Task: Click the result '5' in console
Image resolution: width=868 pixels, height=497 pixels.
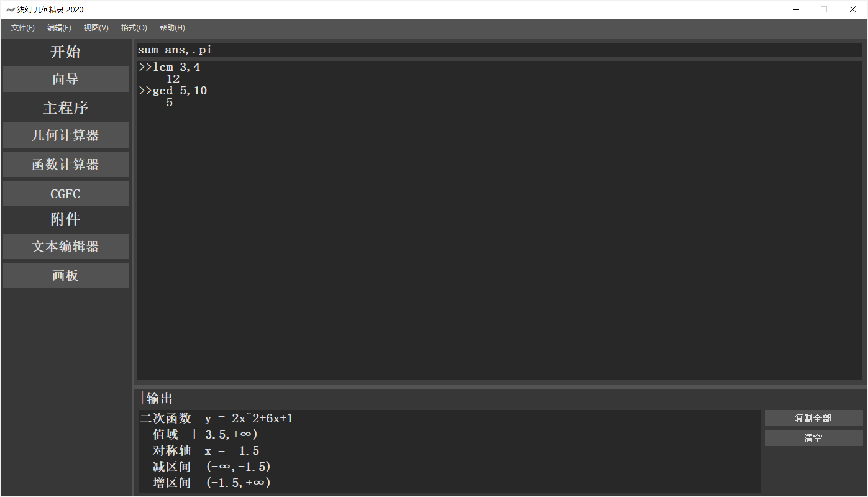Action: pyautogui.click(x=169, y=103)
